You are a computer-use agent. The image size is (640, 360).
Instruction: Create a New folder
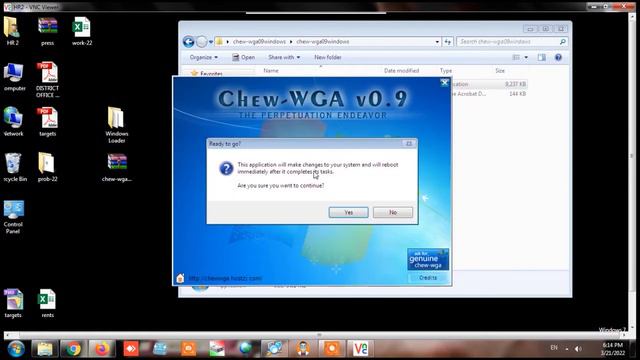328,58
